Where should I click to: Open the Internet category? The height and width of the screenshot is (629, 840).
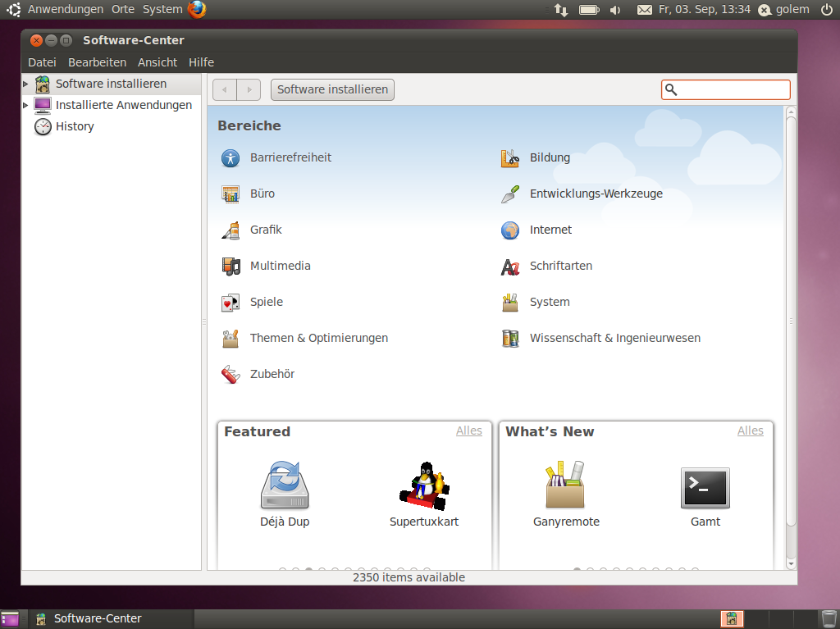[549, 230]
